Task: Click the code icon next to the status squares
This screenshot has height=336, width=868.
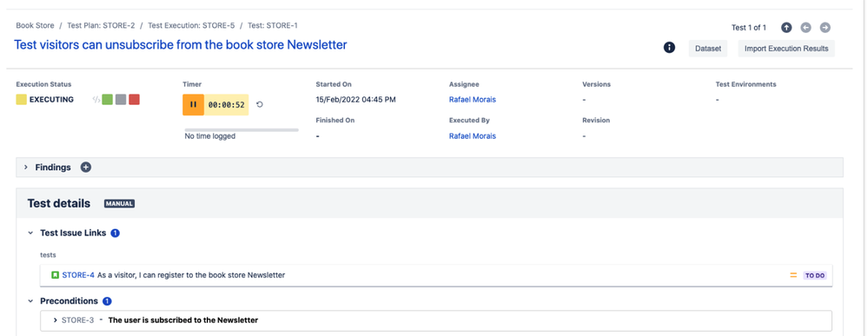Action: (96, 100)
